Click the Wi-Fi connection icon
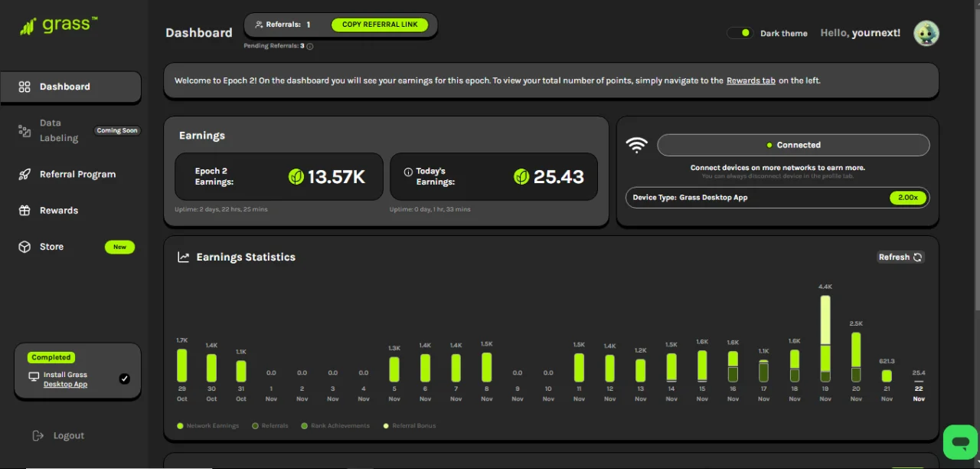Image resolution: width=980 pixels, height=469 pixels. click(637, 145)
